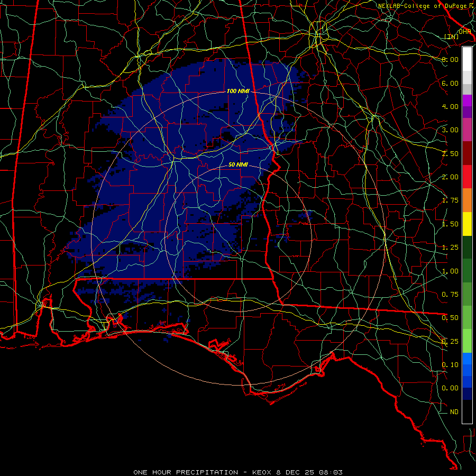Click the 50 NMI range ring label
This screenshot has width=476, height=476.
(x=238, y=164)
